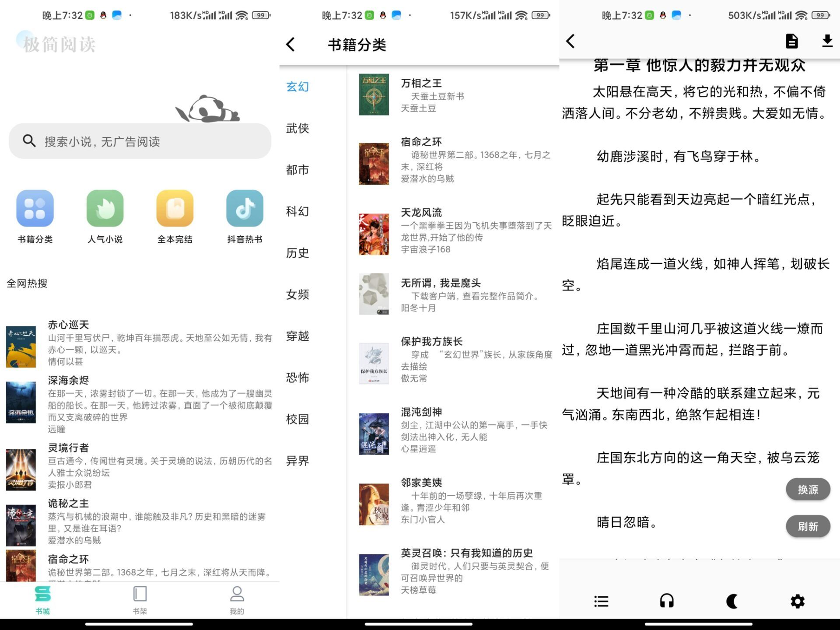Tap the download icon in the reader

(827, 41)
